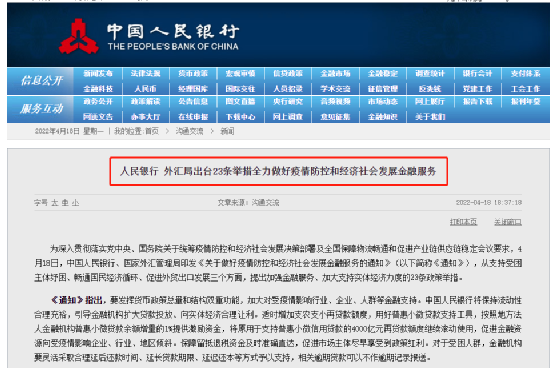Click the 打印本页 print link
The image size is (554, 368).
click(464, 222)
